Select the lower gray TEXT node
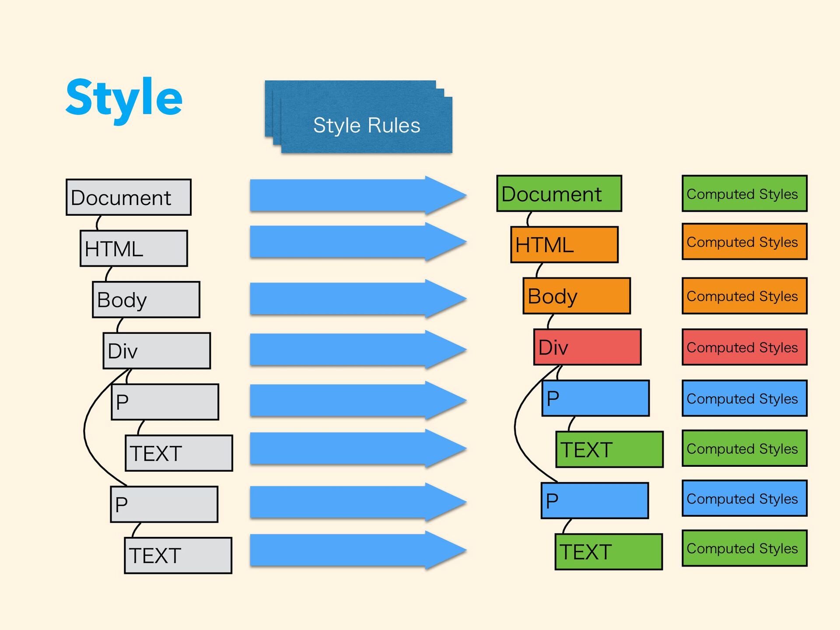Image resolution: width=840 pixels, height=630 pixels. coord(178,556)
